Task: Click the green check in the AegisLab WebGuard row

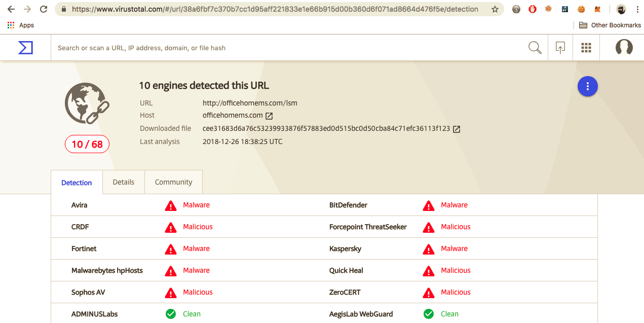Action: (429, 314)
